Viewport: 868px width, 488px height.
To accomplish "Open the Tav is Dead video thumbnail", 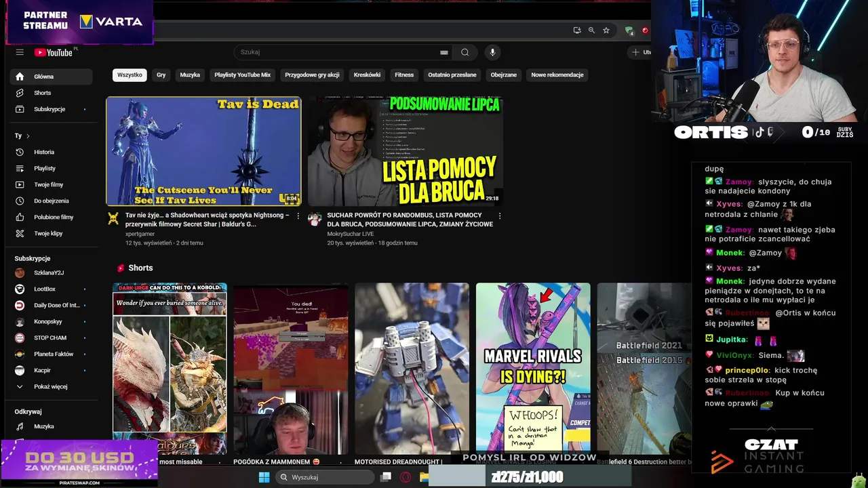I will coord(203,151).
